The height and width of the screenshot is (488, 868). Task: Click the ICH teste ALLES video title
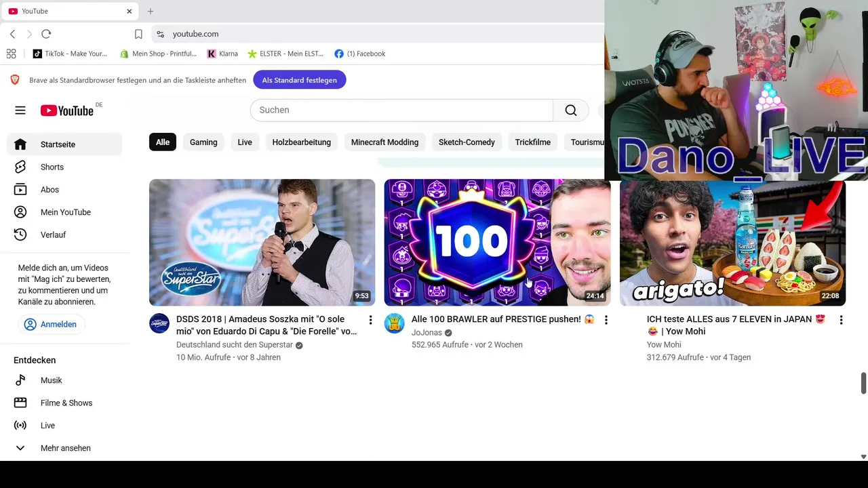pyautogui.click(x=736, y=325)
